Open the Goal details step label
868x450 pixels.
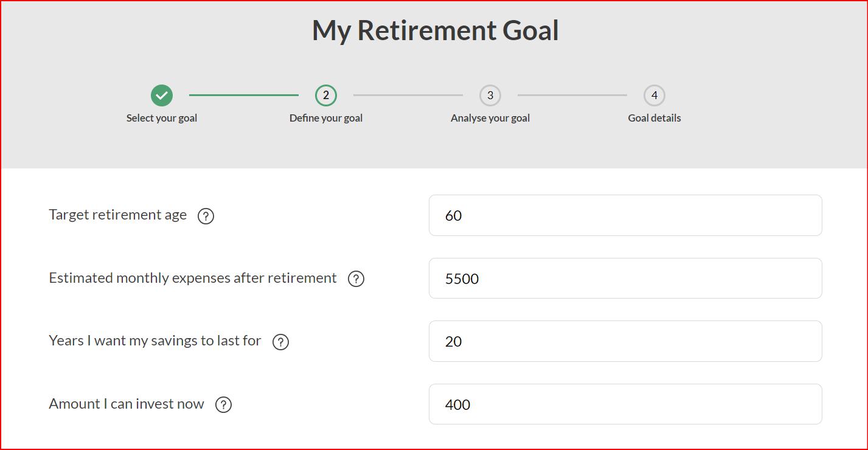click(654, 118)
